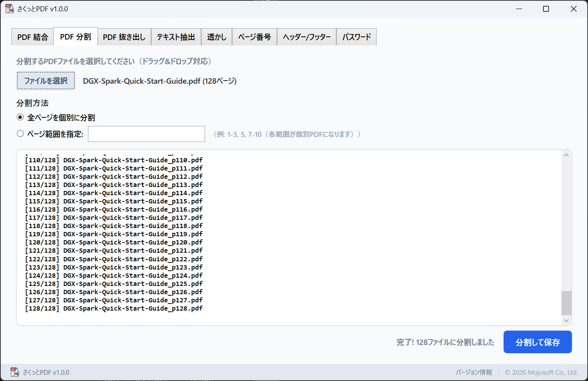Screen dimensions: 588x381
Task: Click the app logo in the status bar
Action: point(15,372)
